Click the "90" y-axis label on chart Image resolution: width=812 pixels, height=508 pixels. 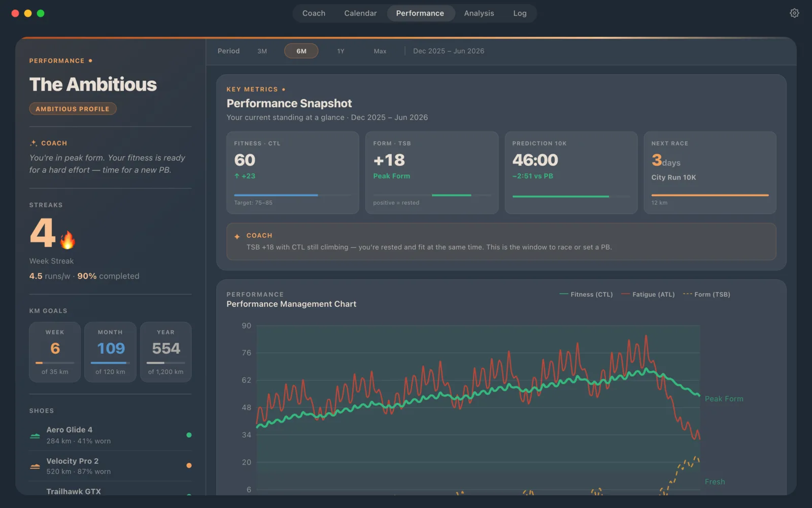click(246, 326)
